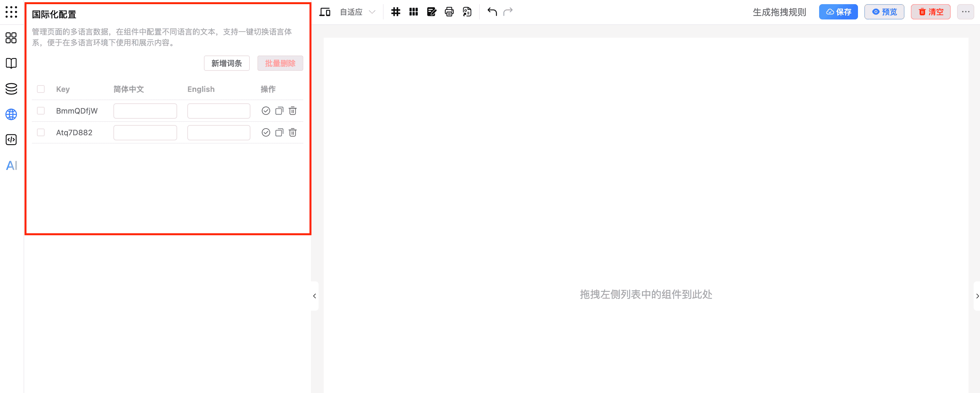Open the 自适应 screen size dropdown
This screenshot has height=393, width=980.
(357, 12)
